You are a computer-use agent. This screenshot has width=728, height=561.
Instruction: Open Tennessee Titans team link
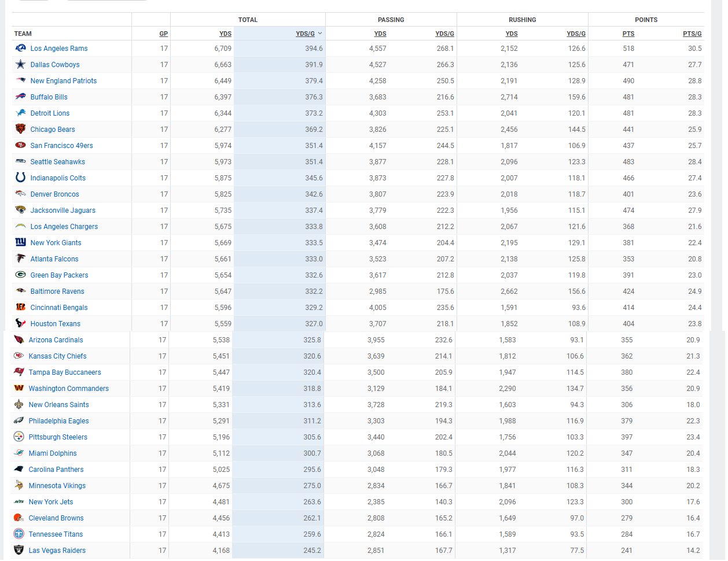coord(56,534)
